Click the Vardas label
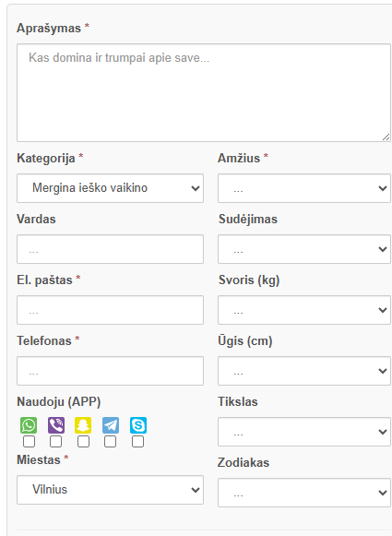The width and height of the screenshot is (392, 536). coord(36,220)
